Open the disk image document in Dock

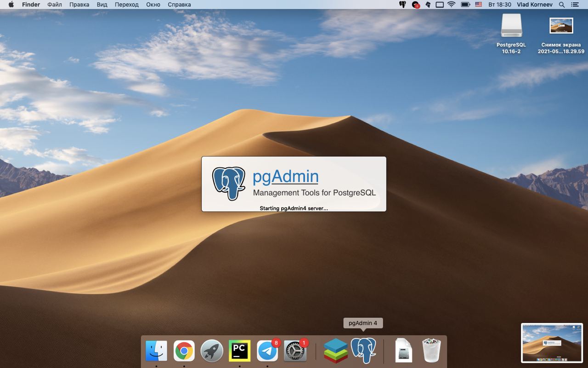pyautogui.click(x=404, y=351)
